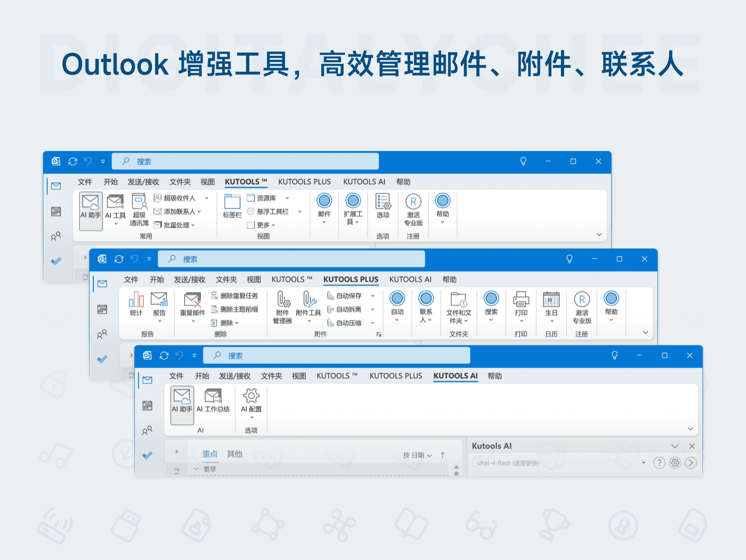
Task: Click the lightbulb icon in top window
Action: pos(523,161)
